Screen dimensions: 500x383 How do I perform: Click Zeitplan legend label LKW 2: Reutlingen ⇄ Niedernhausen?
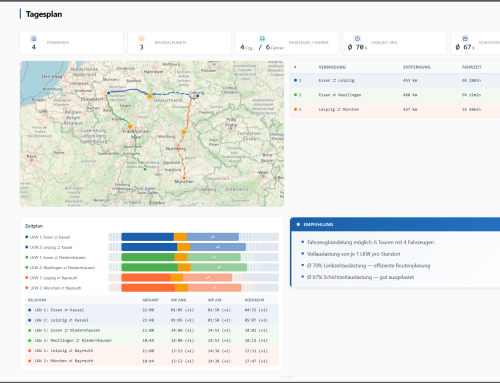62,268
